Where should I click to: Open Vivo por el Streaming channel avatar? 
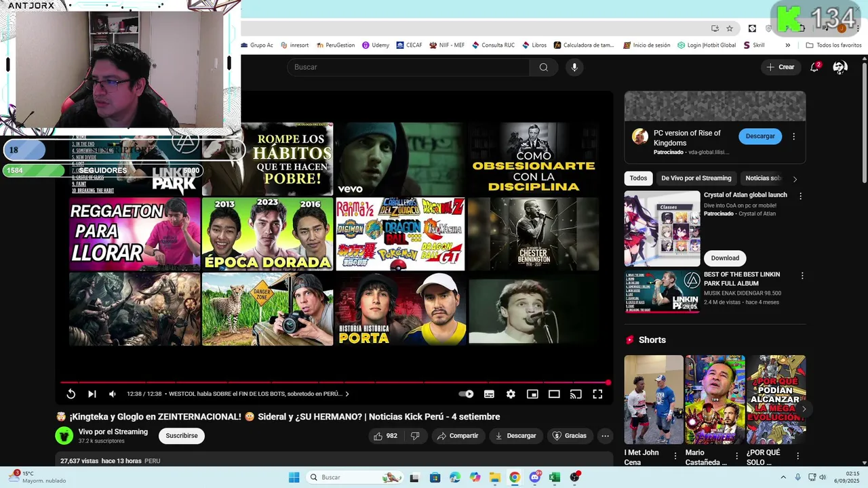coord(64,436)
